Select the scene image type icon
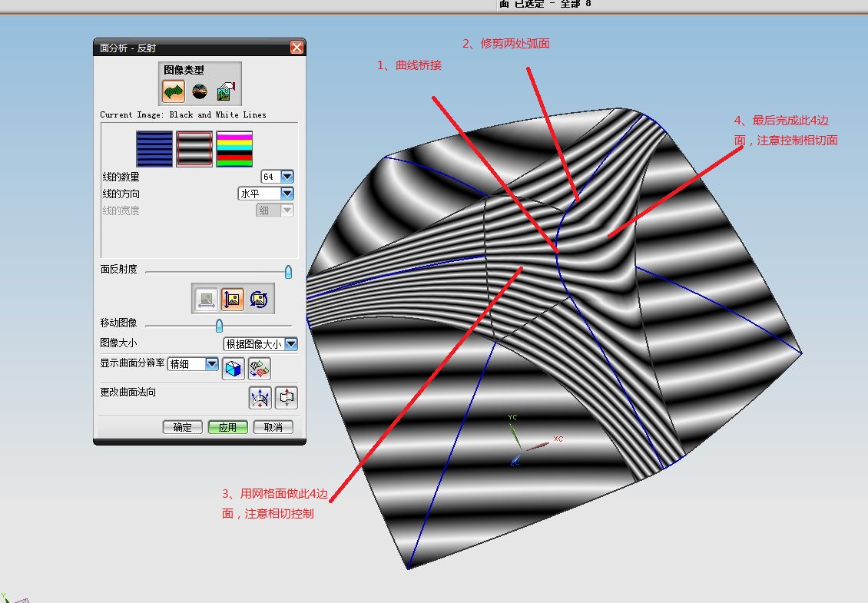 click(x=199, y=91)
